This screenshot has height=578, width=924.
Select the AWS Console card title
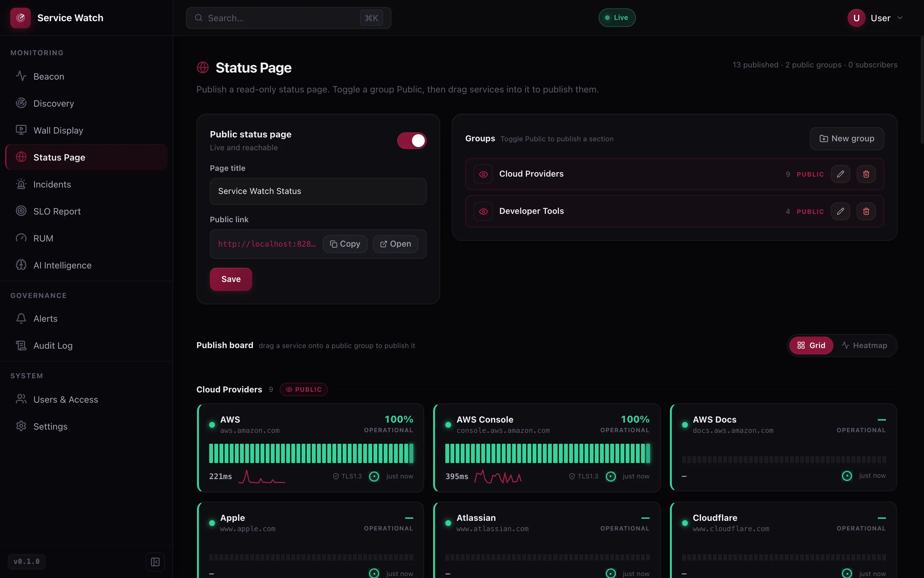coord(484,419)
